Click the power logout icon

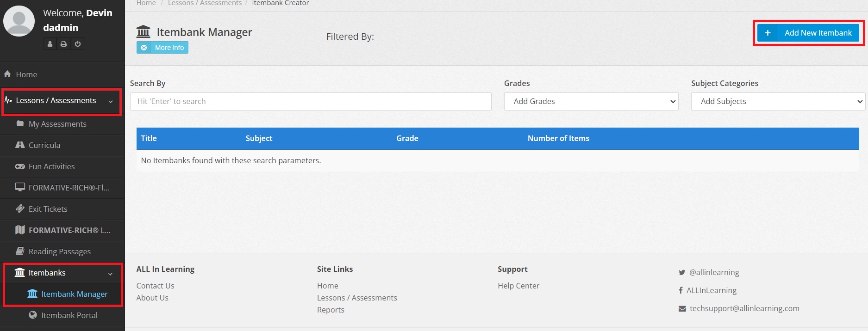pyautogui.click(x=78, y=44)
